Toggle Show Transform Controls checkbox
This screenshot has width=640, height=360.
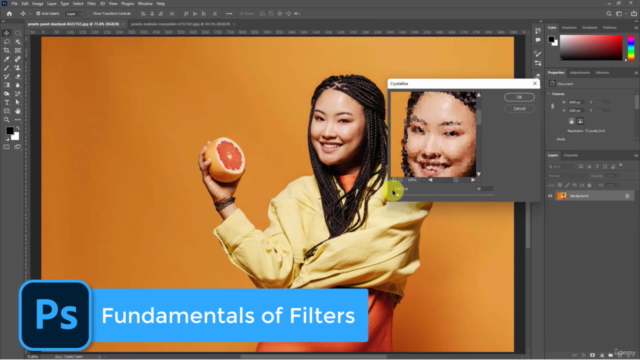[x=90, y=13]
